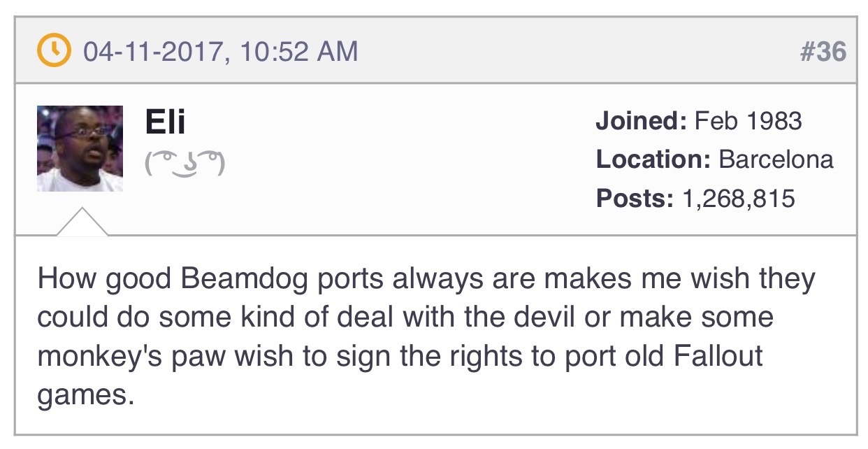Click Feb 1983 join date
The width and height of the screenshot is (868, 449).
pos(748,122)
